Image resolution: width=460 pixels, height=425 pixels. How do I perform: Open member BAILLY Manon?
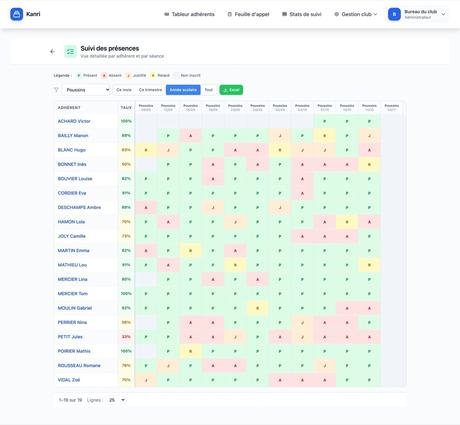pyautogui.click(x=73, y=135)
